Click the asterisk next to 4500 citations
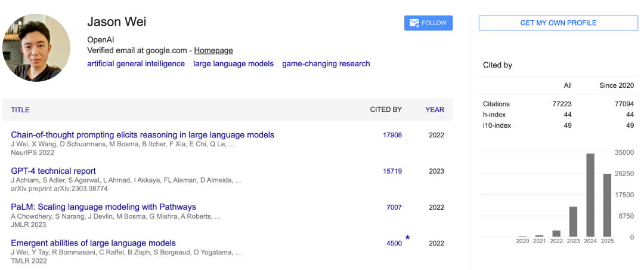Screen dimensions: 644x270 point(408,239)
